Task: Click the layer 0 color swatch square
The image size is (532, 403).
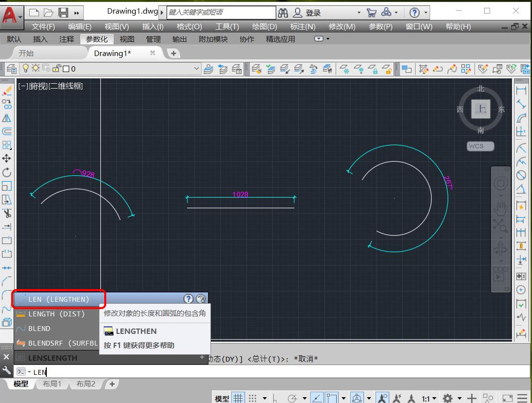Action: (66, 69)
